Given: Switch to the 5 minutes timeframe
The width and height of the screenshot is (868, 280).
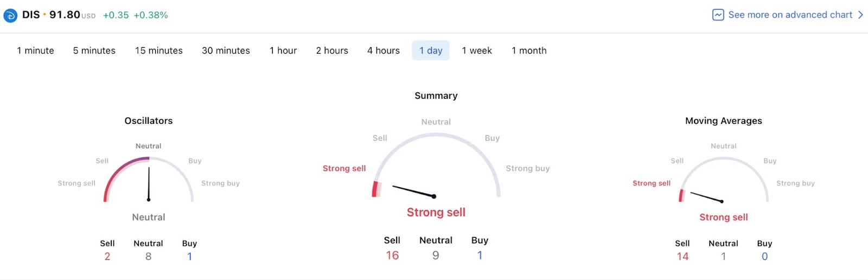Looking at the screenshot, I should (x=94, y=50).
